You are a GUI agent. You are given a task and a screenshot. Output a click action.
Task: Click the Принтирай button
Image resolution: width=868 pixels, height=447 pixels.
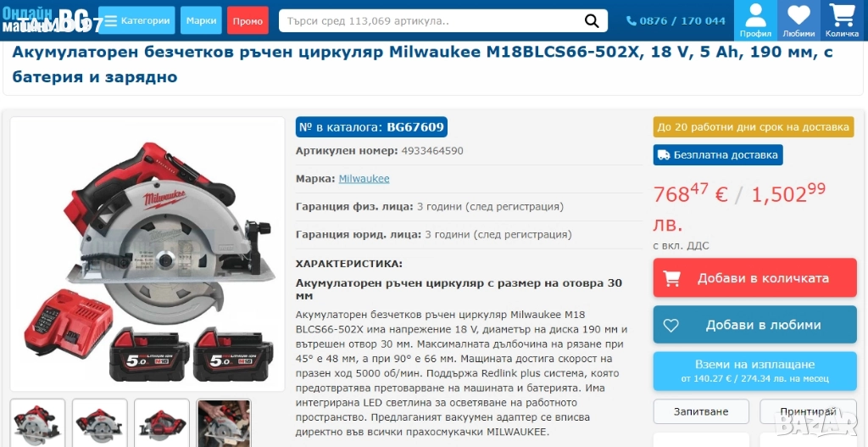[808, 411]
